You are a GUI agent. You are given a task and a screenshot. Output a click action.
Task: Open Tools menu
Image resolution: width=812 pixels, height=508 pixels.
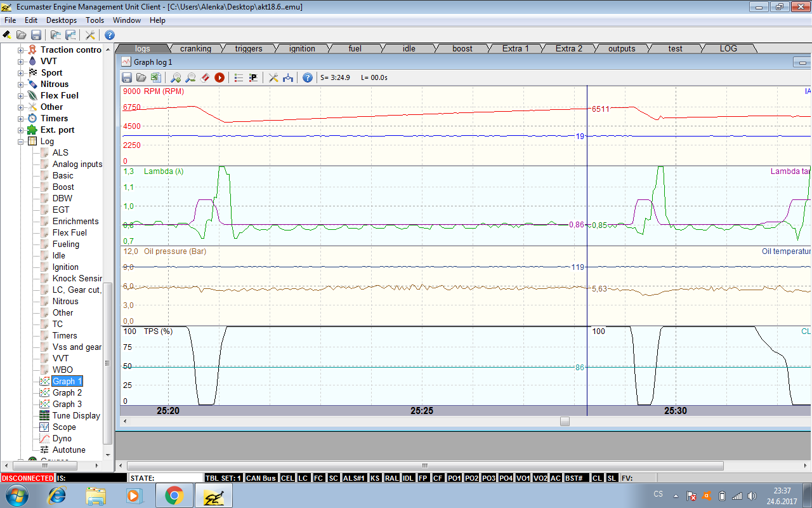(x=95, y=20)
